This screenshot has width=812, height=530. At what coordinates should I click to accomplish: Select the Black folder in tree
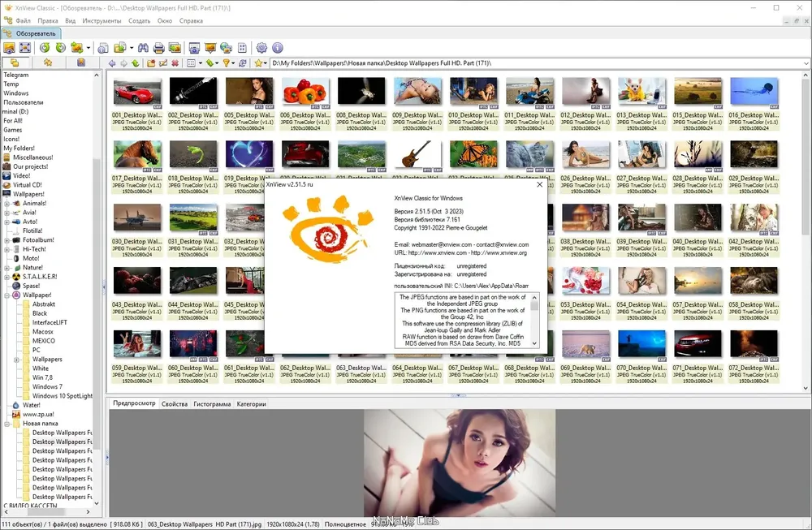point(39,313)
